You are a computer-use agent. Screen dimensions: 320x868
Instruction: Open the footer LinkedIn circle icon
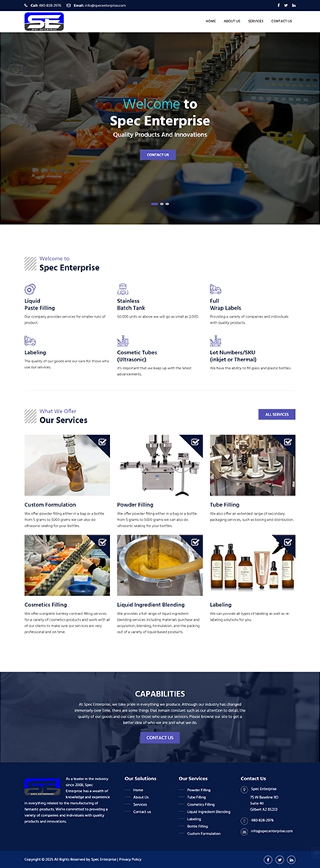coord(291,860)
